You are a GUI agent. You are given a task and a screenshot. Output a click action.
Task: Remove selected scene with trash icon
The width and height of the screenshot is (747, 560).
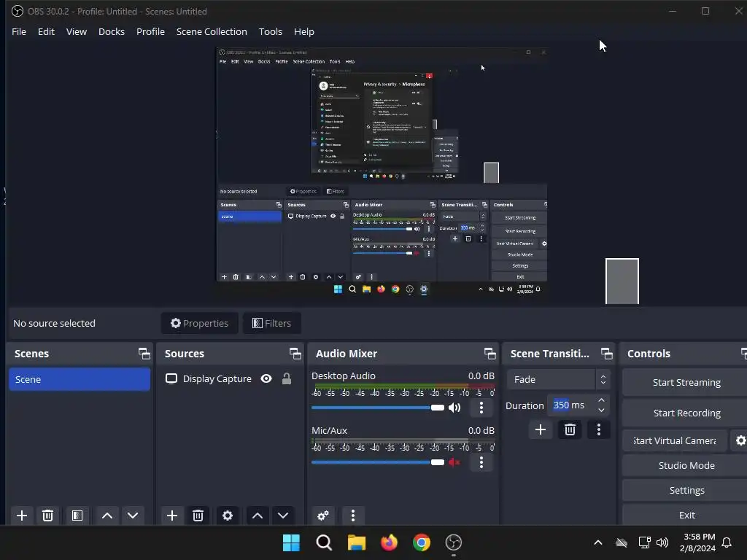coord(47,516)
